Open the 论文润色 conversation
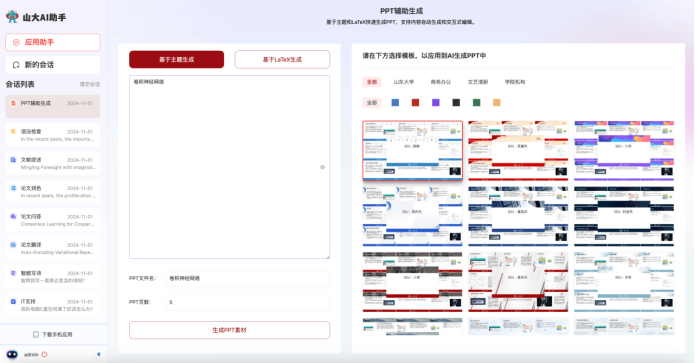 53,191
